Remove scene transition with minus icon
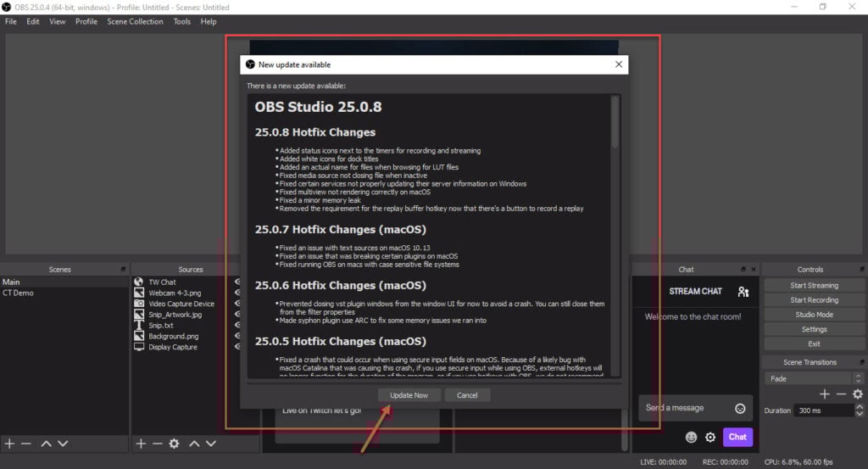 coord(841,394)
